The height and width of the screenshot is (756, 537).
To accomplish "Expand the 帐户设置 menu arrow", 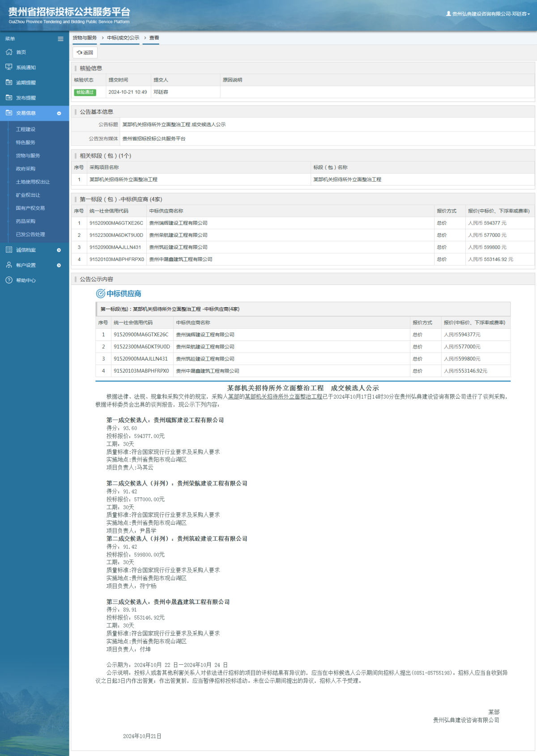I will 59,265.
